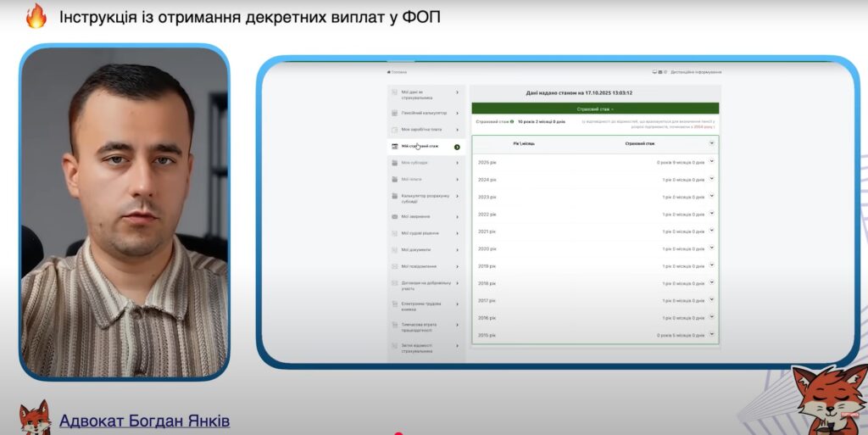
Task: Click the icon beside Моя заробітна плата
Action: (x=395, y=130)
